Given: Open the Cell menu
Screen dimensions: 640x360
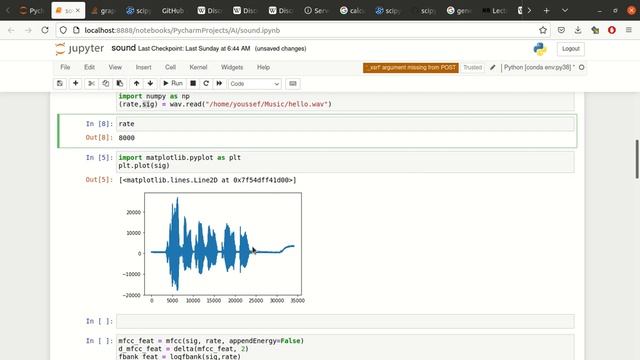Looking at the screenshot, I should (x=170, y=67).
